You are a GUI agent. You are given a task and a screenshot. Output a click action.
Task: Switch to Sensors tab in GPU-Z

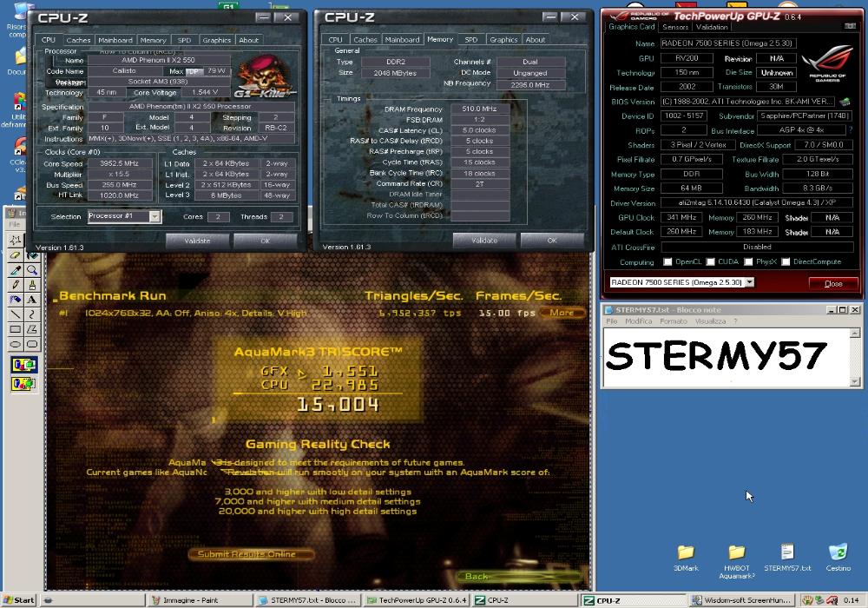675,27
